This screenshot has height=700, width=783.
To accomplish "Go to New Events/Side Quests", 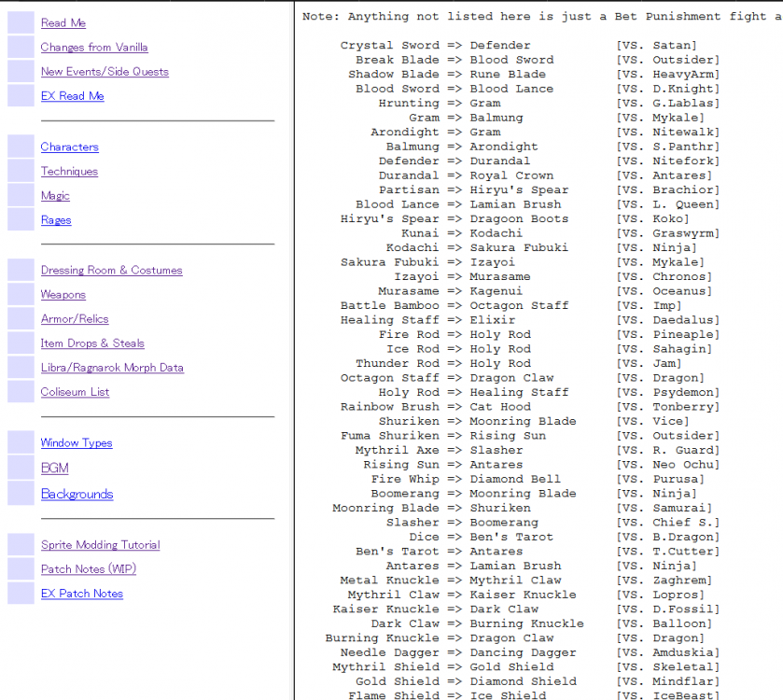I will click(105, 72).
